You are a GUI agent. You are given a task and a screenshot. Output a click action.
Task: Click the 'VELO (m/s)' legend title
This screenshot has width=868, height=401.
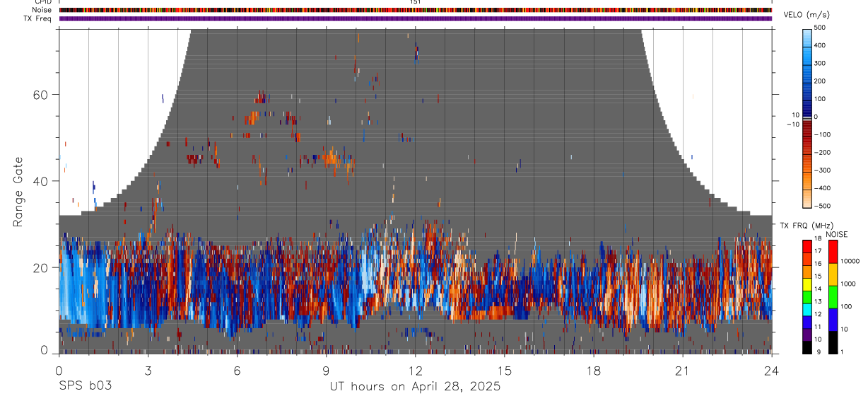pyautogui.click(x=824, y=16)
